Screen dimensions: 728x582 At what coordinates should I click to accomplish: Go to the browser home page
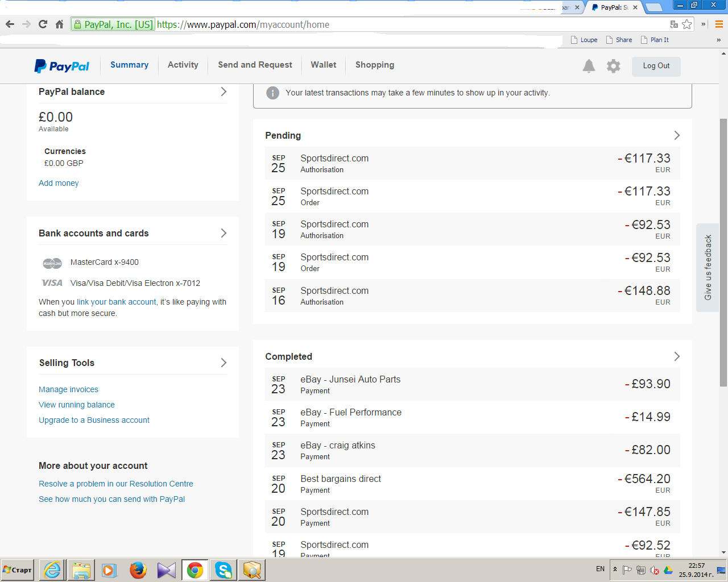[x=59, y=24]
